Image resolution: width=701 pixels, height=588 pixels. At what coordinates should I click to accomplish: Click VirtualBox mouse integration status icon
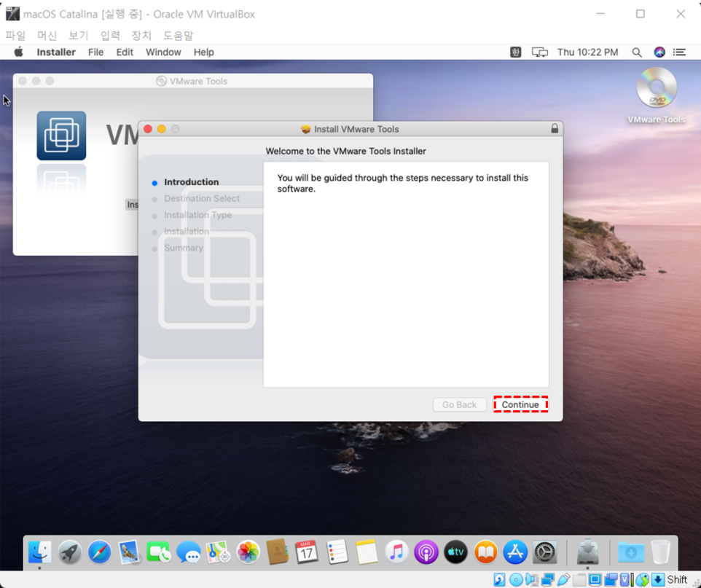coord(643,579)
